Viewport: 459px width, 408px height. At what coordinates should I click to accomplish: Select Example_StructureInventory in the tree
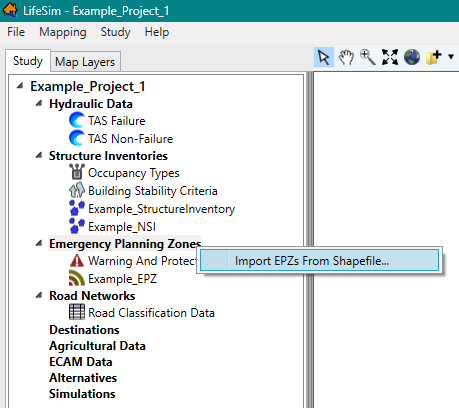[161, 209]
